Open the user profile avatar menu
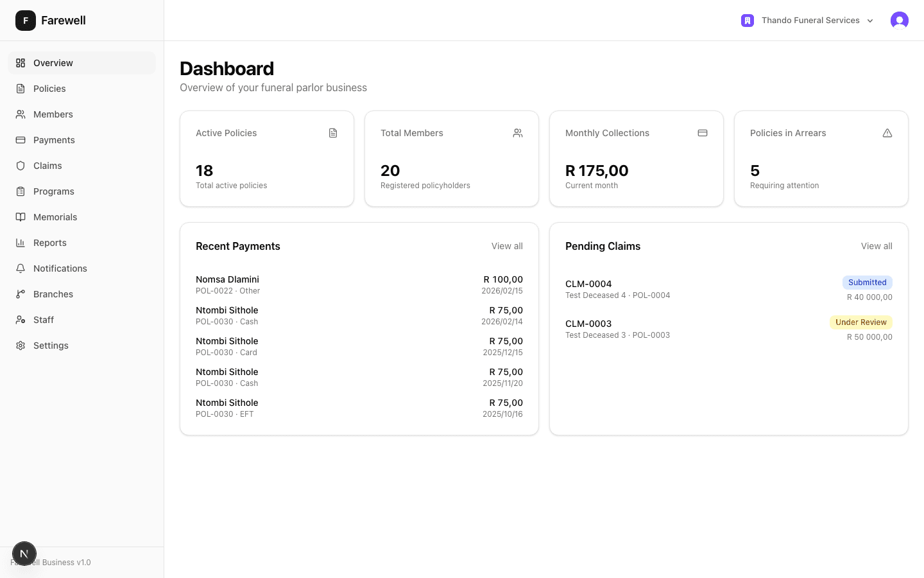 (900, 20)
